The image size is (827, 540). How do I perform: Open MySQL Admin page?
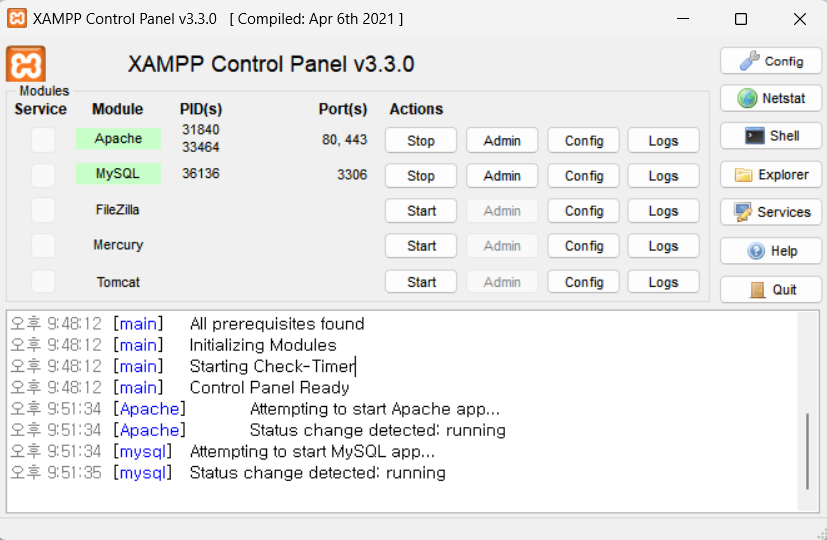click(502, 176)
